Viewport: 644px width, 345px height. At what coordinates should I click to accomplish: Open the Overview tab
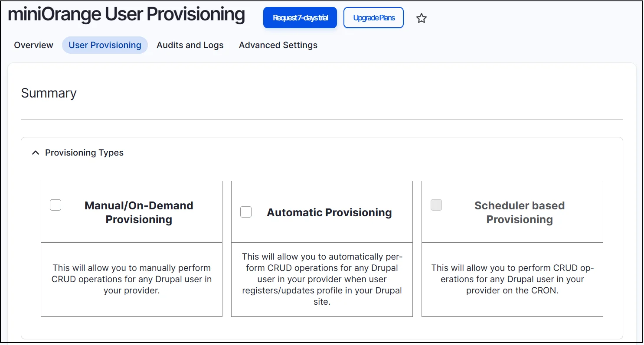tap(33, 45)
